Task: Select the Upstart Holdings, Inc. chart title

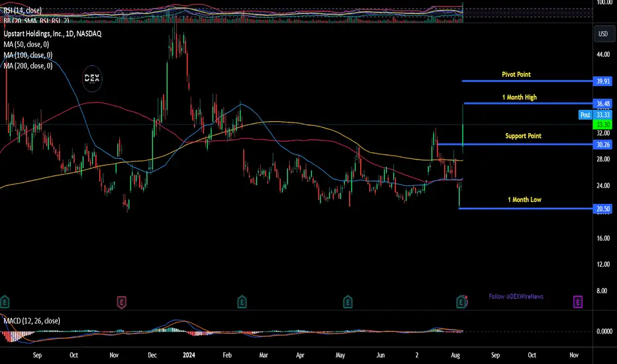Action: point(52,34)
